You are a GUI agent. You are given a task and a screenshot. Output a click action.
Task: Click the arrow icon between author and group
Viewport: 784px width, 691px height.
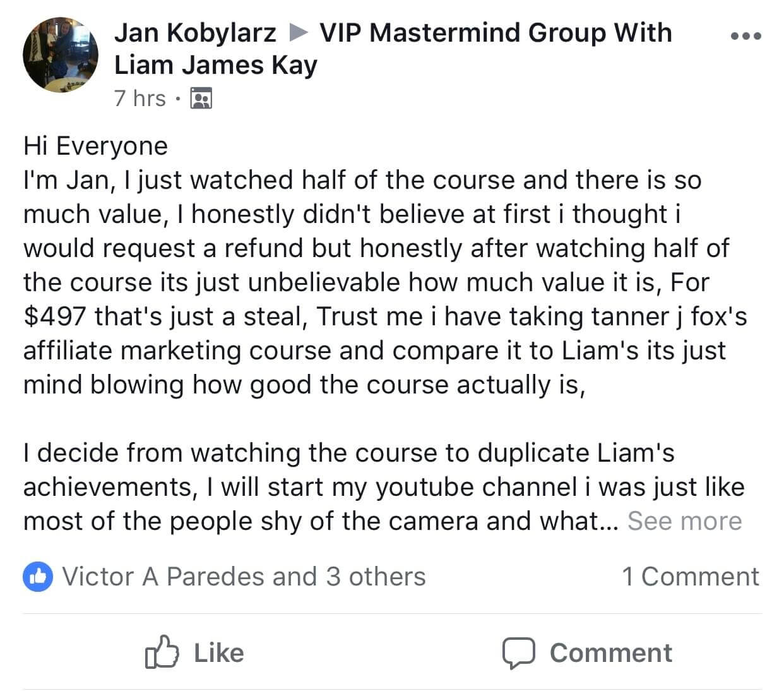[x=298, y=33]
